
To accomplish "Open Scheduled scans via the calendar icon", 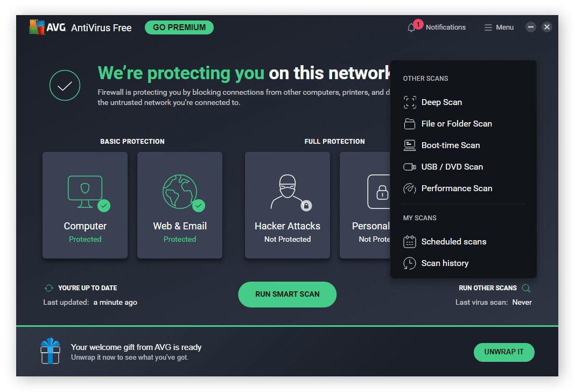I will pos(409,241).
